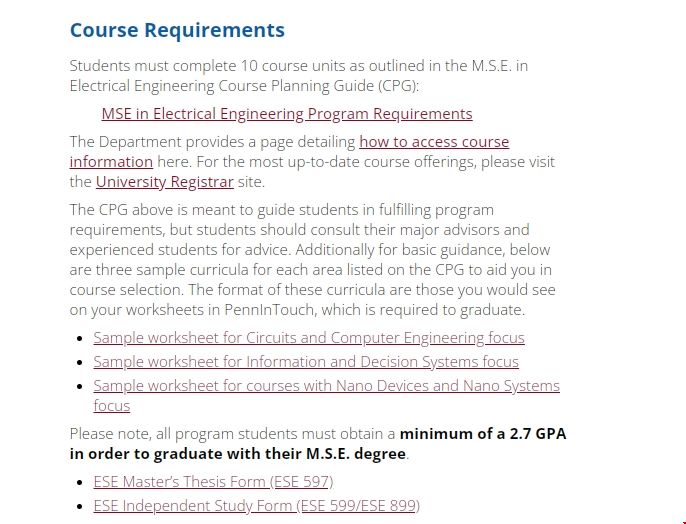This screenshot has width=686, height=524.
Task: Click "The Department provides a page detailing" text
Action: (212, 142)
